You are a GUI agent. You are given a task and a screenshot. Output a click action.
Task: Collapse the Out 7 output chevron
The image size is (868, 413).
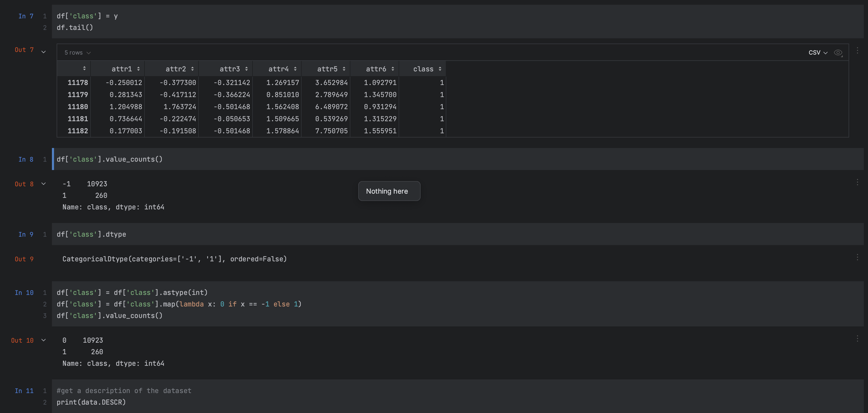[44, 52]
